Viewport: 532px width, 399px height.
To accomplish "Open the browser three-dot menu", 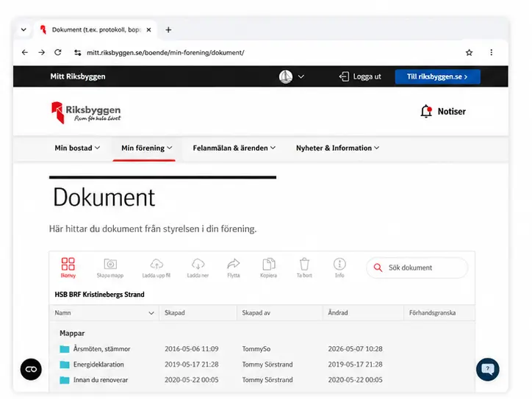I will coord(492,52).
